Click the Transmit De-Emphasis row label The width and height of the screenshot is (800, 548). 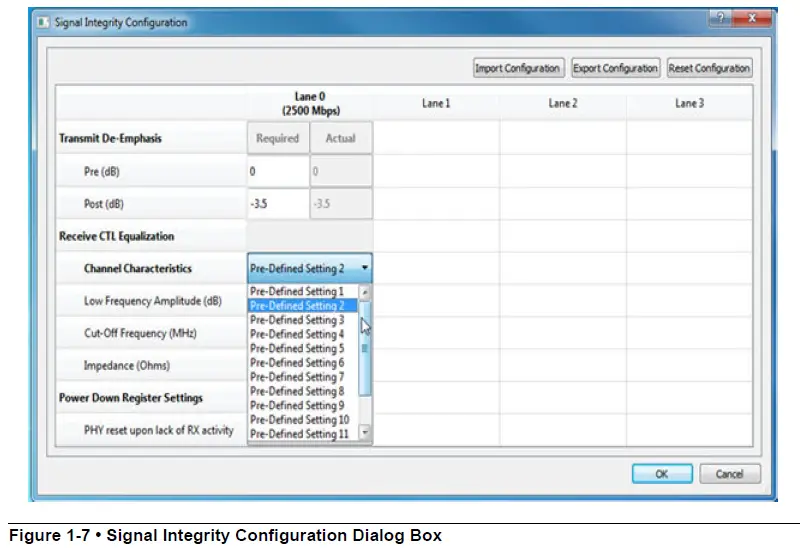click(x=110, y=138)
